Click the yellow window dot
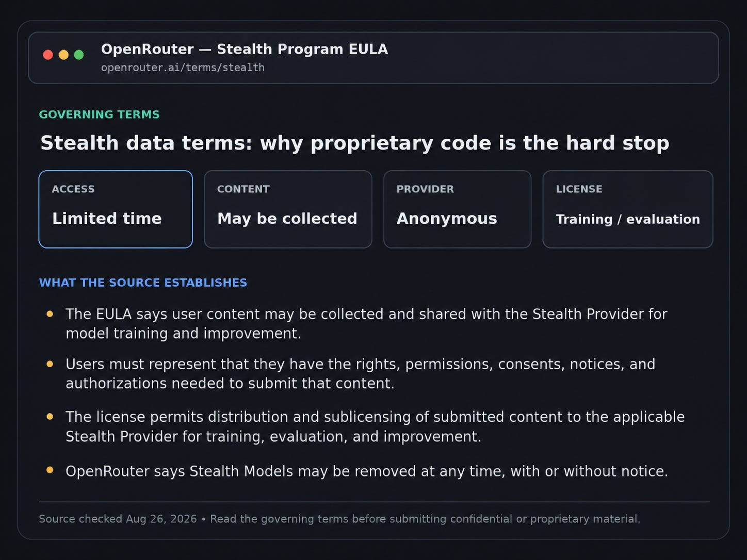Viewport: 747px width, 560px height. (x=63, y=55)
